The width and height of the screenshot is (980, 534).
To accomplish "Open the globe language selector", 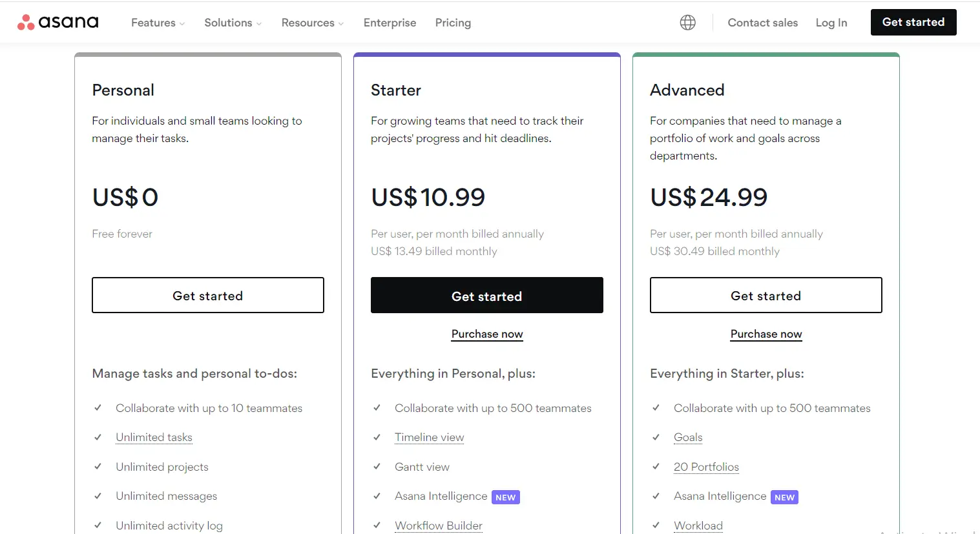I will [x=688, y=23].
